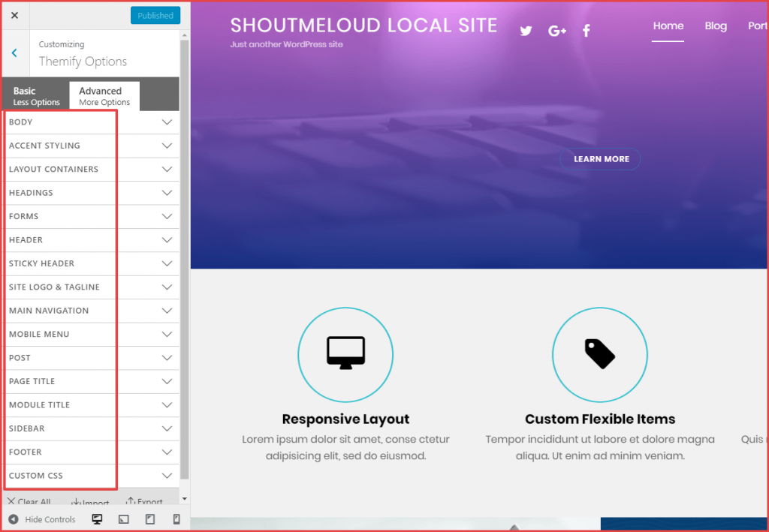
Task: Expand the Module Title section
Action: point(91,404)
